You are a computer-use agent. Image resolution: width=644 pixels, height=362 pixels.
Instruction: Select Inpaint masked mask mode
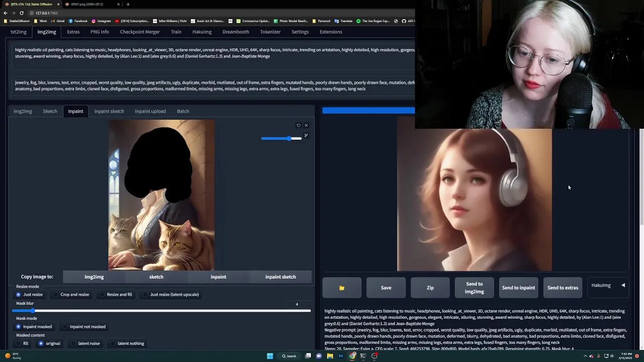(34, 327)
